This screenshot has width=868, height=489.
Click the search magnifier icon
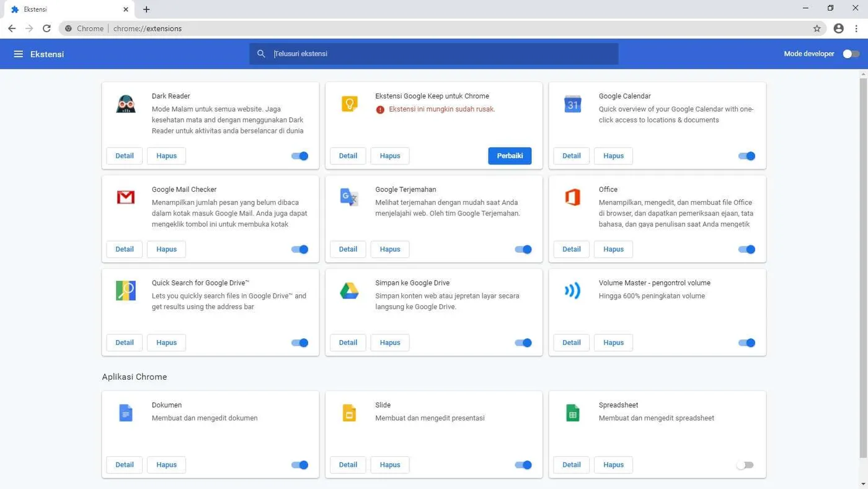[261, 54]
